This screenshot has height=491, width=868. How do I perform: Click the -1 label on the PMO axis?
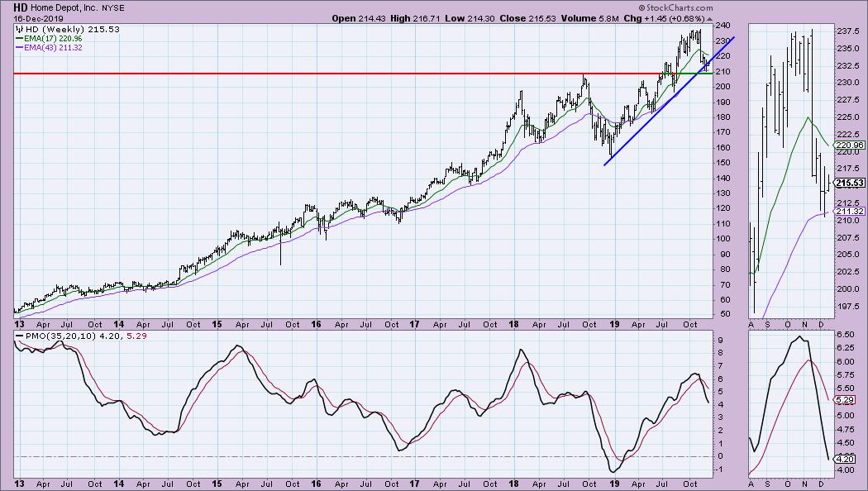(x=718, y=470)
